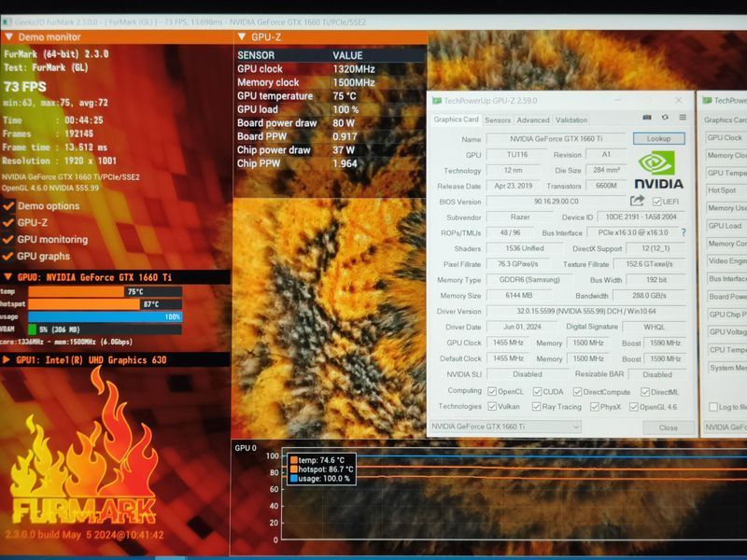The width and height of the screenshot is (747, 560).
Task: Open the GPU selector in the second GPU-Z window
Action: pos(726,427)
